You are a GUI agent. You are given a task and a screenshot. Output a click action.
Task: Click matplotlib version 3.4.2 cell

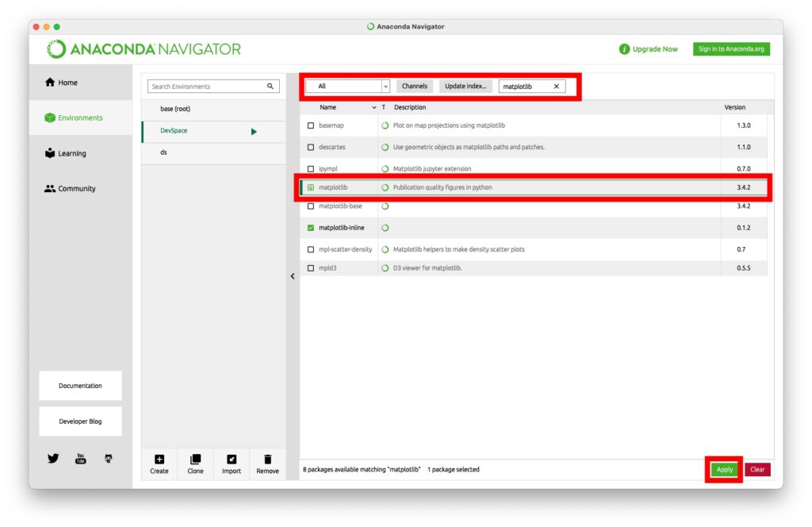[743, 187]
